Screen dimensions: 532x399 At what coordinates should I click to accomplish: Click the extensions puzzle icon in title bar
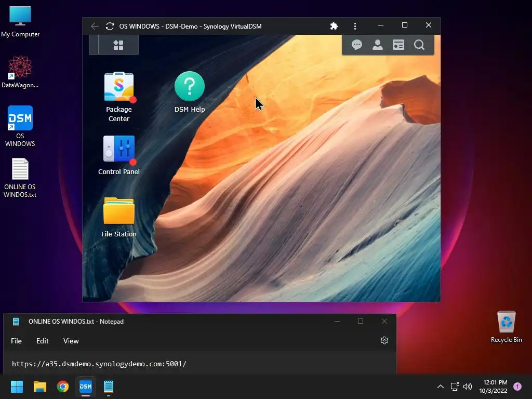334,26
